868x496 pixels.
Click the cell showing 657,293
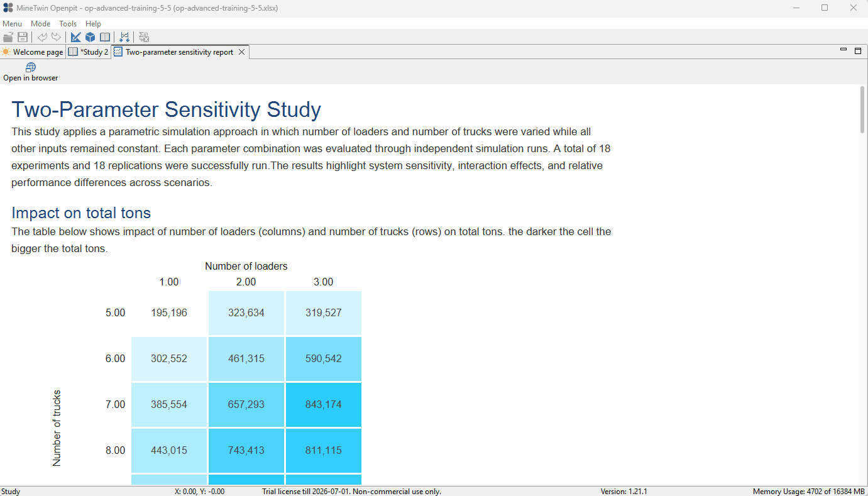click(246, 404)
